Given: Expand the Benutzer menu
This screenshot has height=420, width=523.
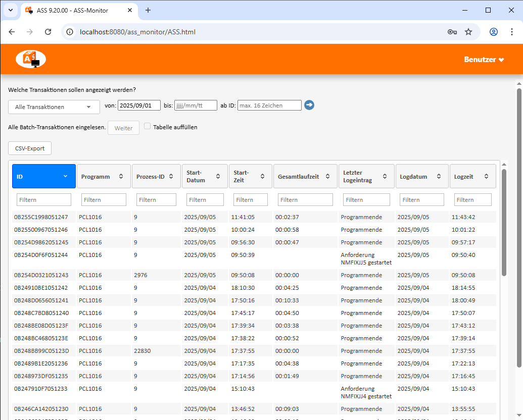Looking at the screenshot, I should pyautogui.click(x=484, y=60).
